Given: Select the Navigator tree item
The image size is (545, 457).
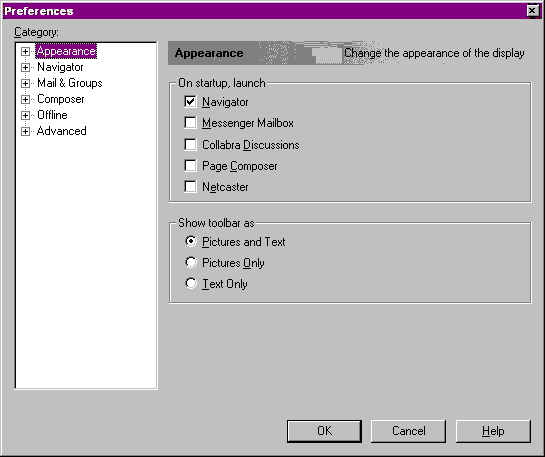Looking at the screenshot, I should [60, 67].
